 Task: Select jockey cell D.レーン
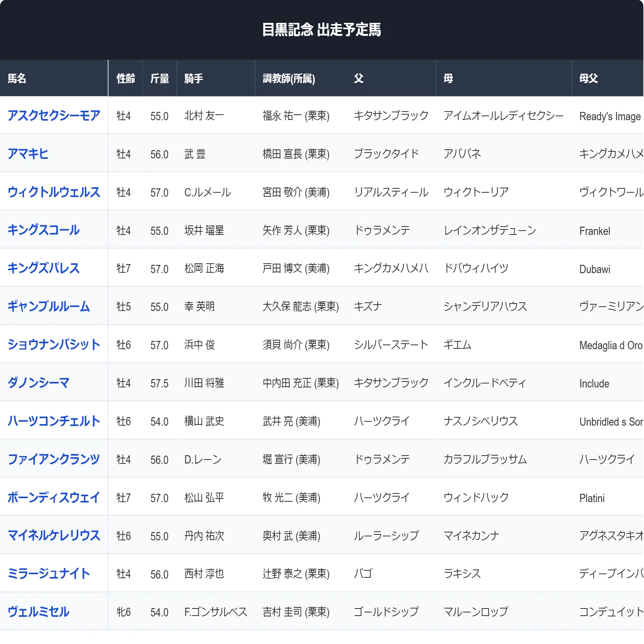(x=216, y=459)
